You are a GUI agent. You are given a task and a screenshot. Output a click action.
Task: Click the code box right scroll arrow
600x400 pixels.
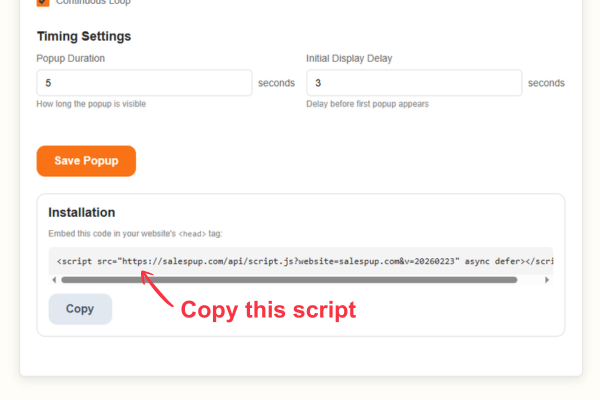[547, 280]
